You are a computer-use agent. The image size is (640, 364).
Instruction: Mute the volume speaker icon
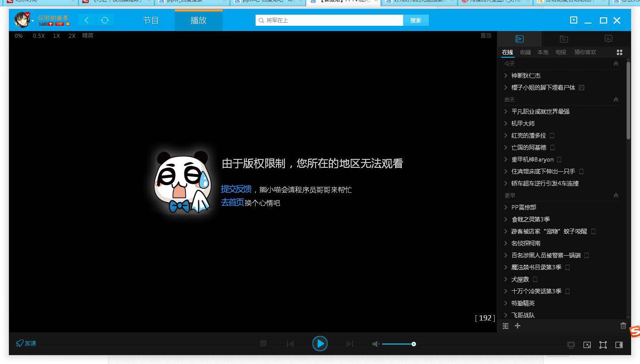(376, 344)
